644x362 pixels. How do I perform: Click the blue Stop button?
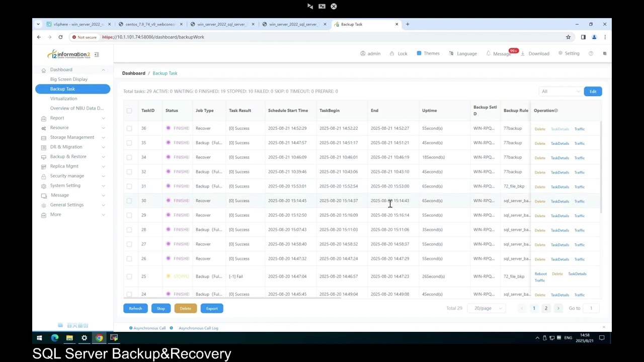(x=161, y=309)
